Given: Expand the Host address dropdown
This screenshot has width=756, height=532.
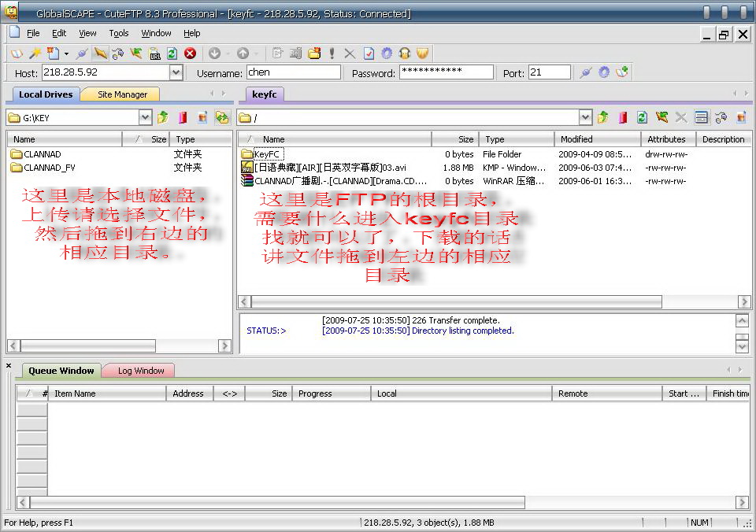Looking at the screenshot, I should [x=176, y=72].
